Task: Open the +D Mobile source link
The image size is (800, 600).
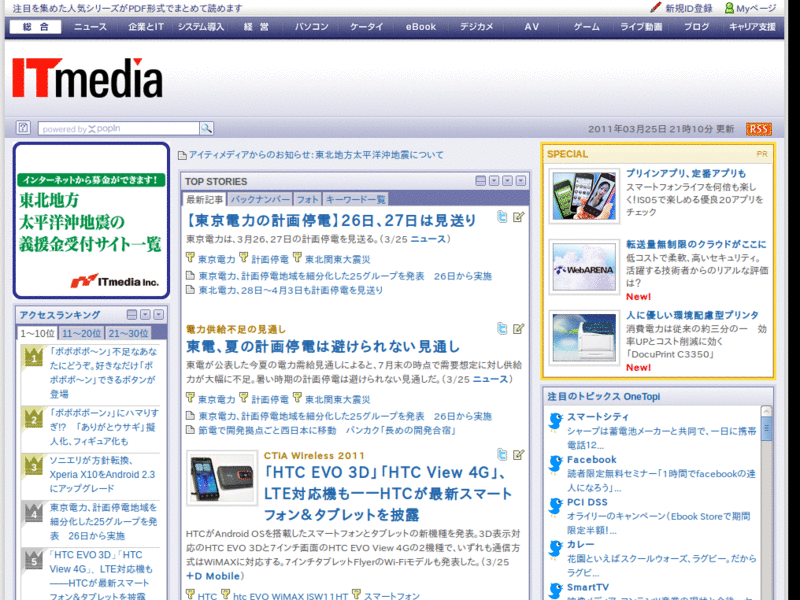Action: point(213,576)
